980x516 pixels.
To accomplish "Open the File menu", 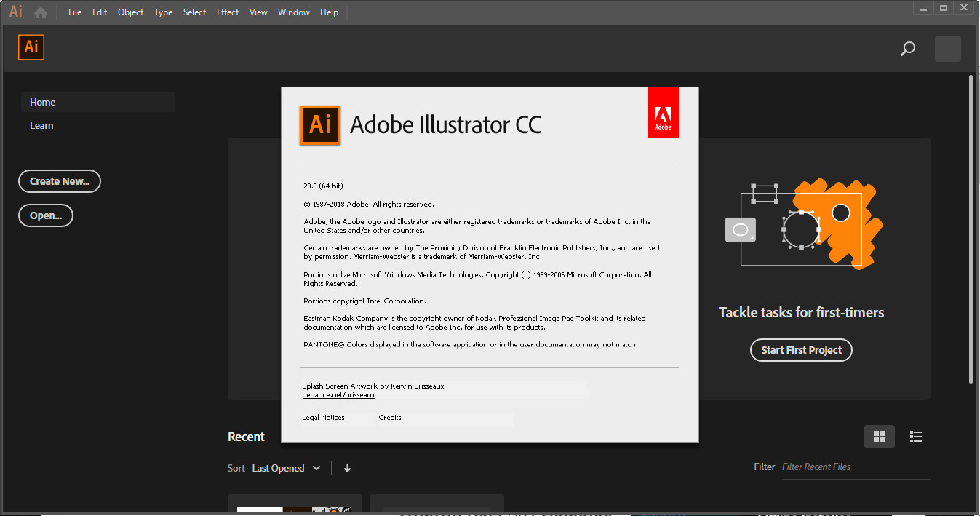I will tap(75, 12).
